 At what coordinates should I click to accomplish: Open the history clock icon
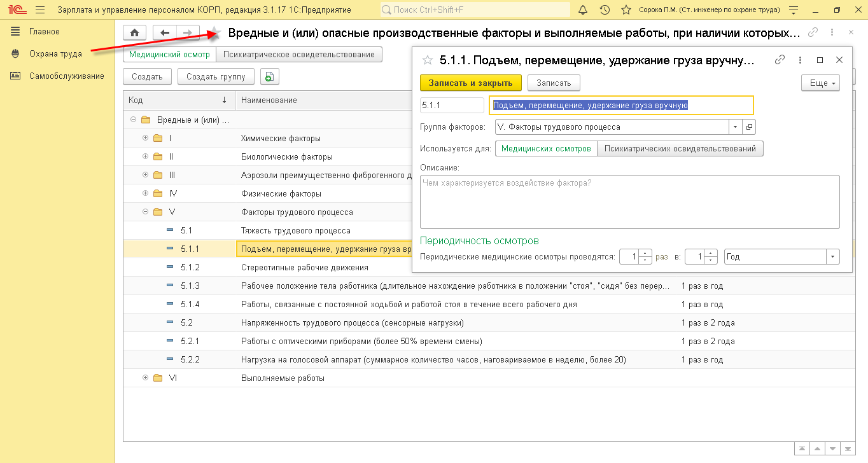tap(605, 10)
